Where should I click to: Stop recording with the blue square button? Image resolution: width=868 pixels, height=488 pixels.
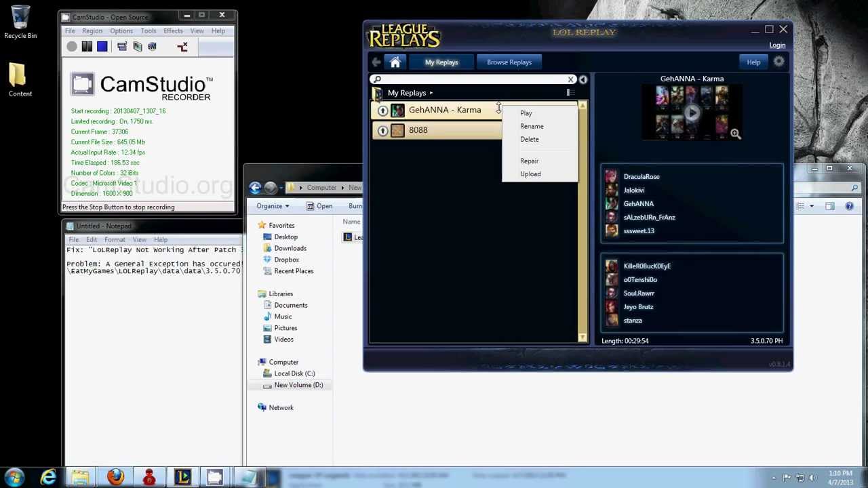[102, 47]
